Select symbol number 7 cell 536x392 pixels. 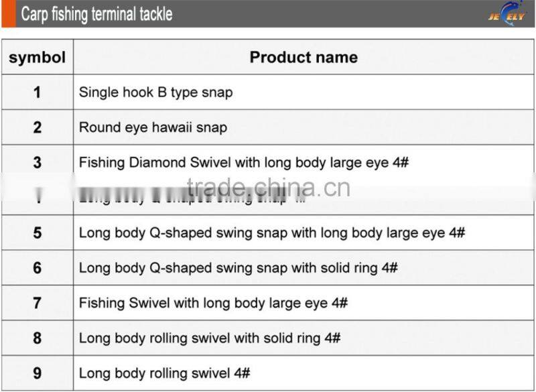(38, 303)
